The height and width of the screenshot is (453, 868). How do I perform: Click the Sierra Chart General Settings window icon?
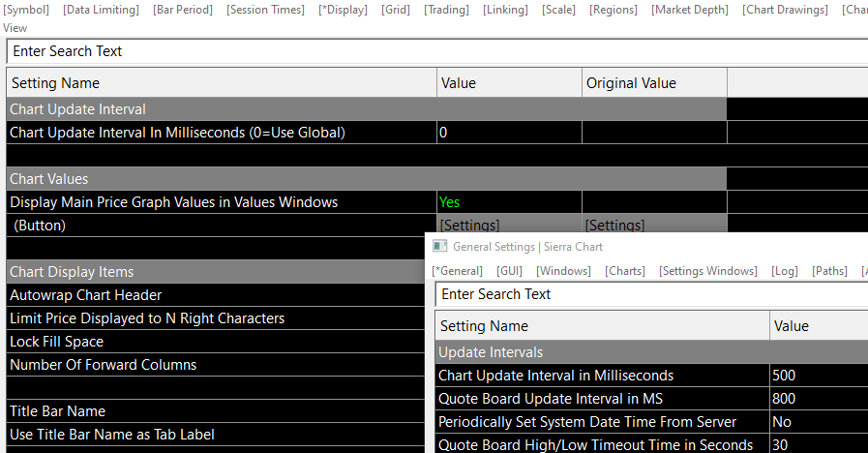[x=439, y=247]
